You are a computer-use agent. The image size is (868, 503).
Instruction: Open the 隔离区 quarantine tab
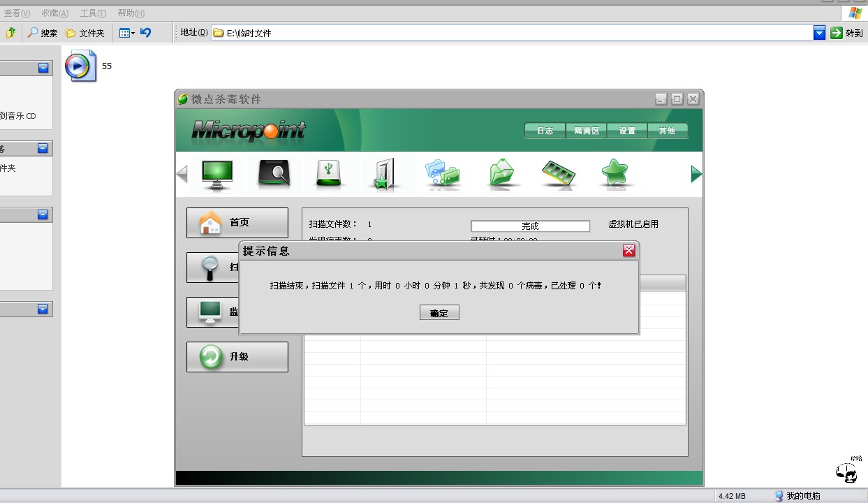[x=587, y=131]
